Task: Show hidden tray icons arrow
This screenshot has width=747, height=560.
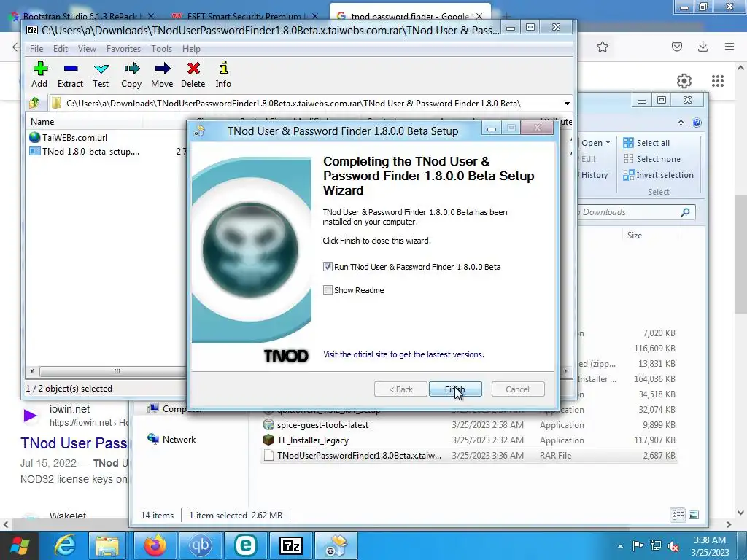Action: tap(620, 546)
